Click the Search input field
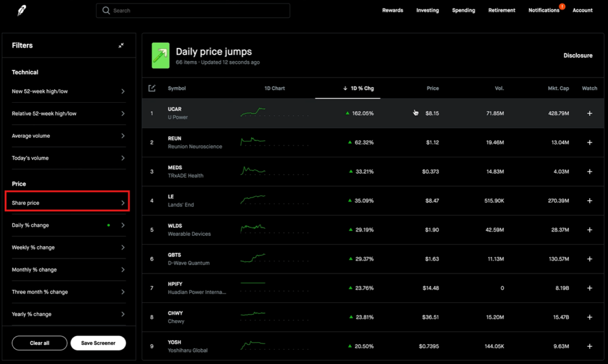 click(x=193, y=11)
